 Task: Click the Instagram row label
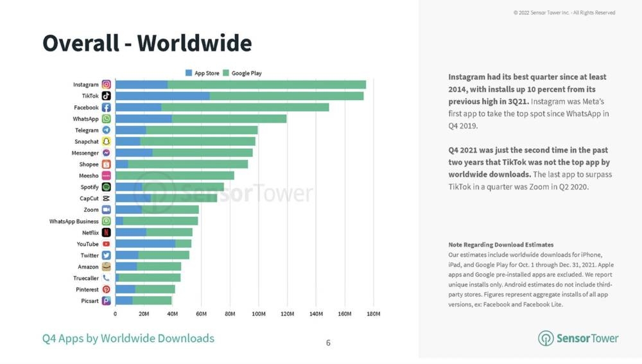[85, 84]
